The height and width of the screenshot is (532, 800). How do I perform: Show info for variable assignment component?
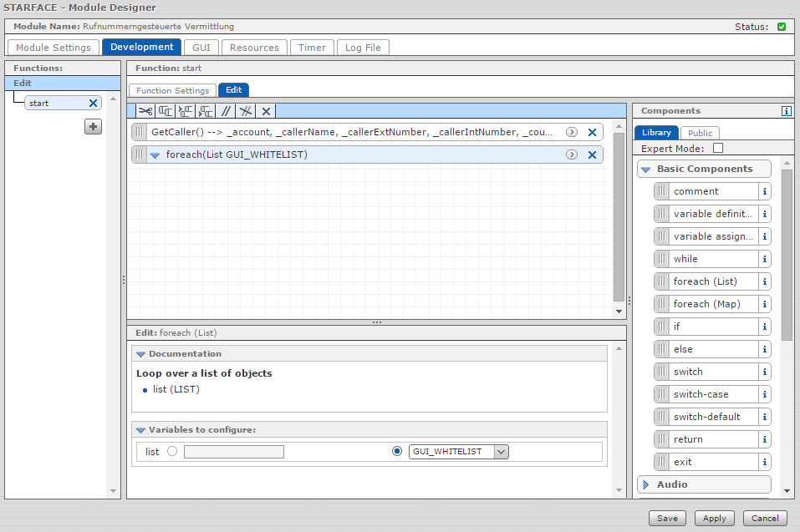764,236
